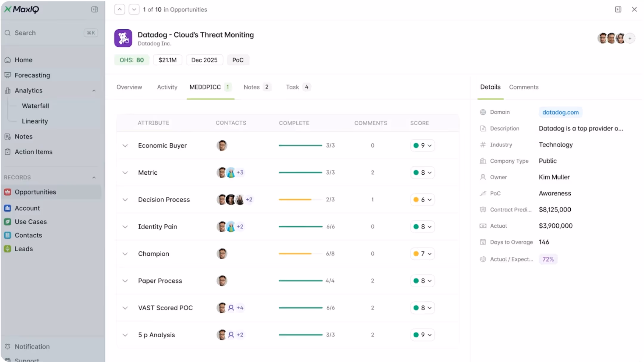Collapse the Records section chevron
Image resolution: width=644 pixels, height=362 pixels.
click(94, 178)
